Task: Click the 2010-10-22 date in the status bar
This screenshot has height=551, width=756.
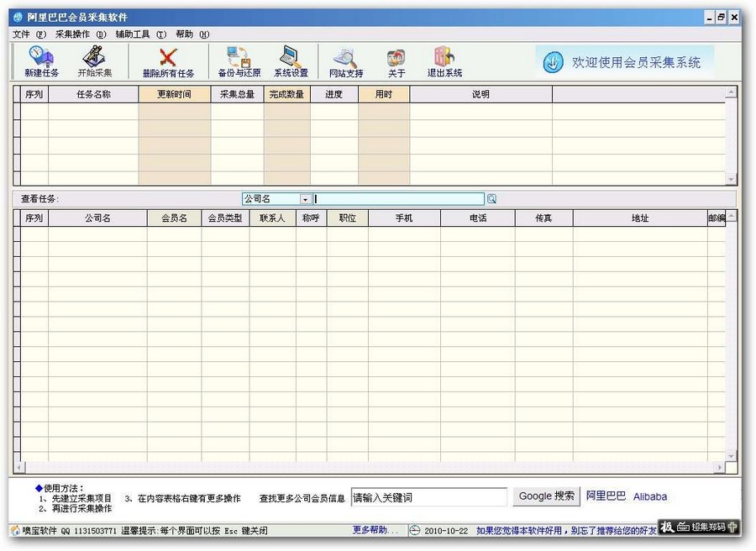Action: (446, 531)
